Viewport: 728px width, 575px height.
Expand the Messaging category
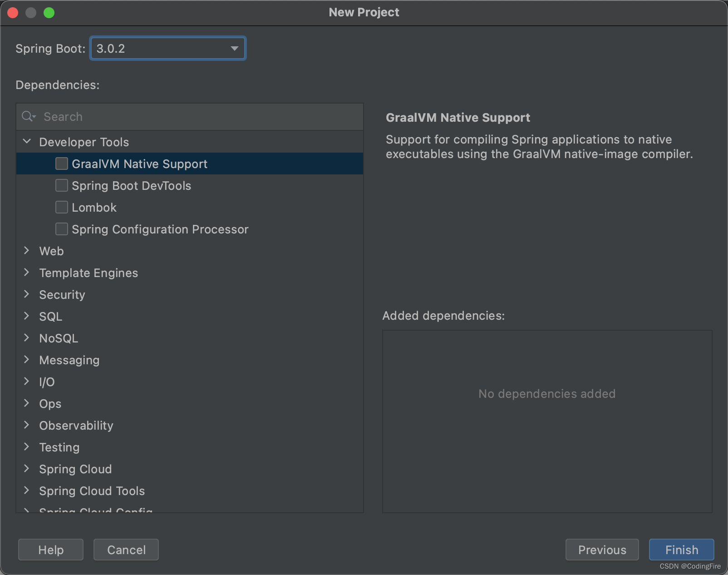27,360
